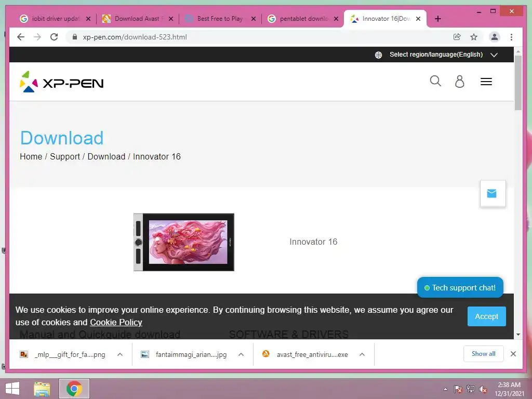Bookmark this page with the star
The image size is (532, 399).
coord(474,37)
